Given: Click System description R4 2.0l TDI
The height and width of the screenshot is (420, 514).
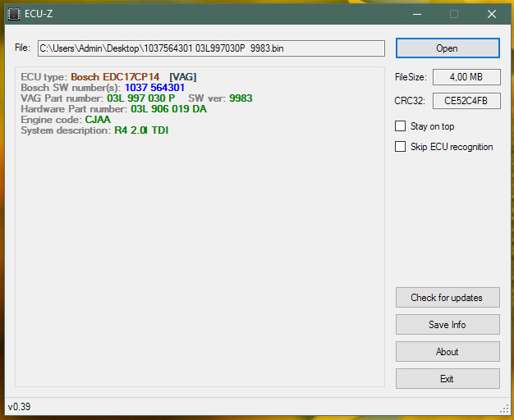Looking at the screenshot, I should (141, 130).
